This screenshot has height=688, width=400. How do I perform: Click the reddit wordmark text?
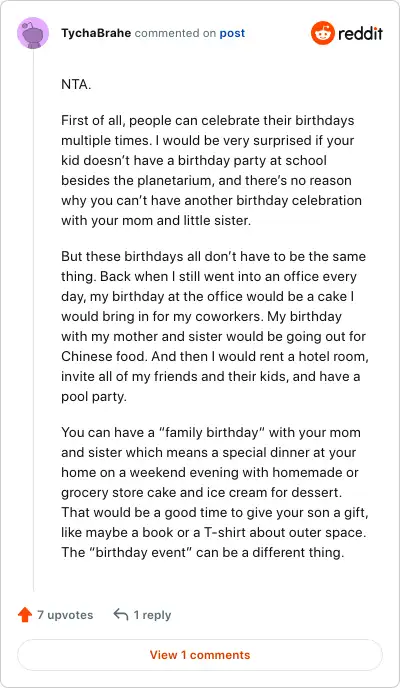[x=361, y=33]
